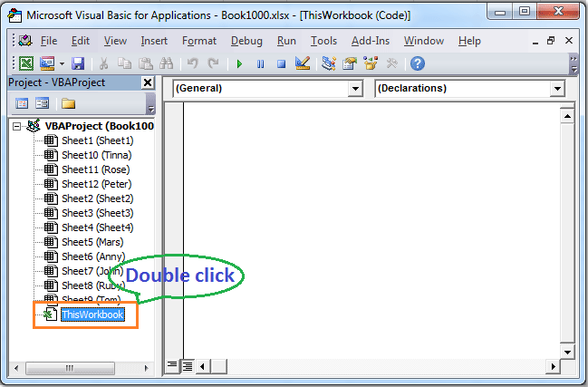Click the Break pause icon
588x387 pixels.
tap(260, 63)
